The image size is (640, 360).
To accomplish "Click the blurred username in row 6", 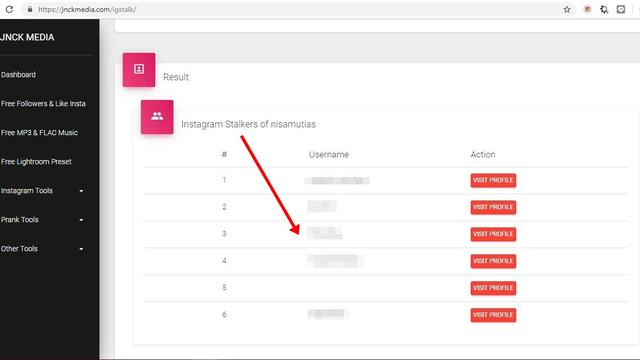I will (x=327, y=313).
